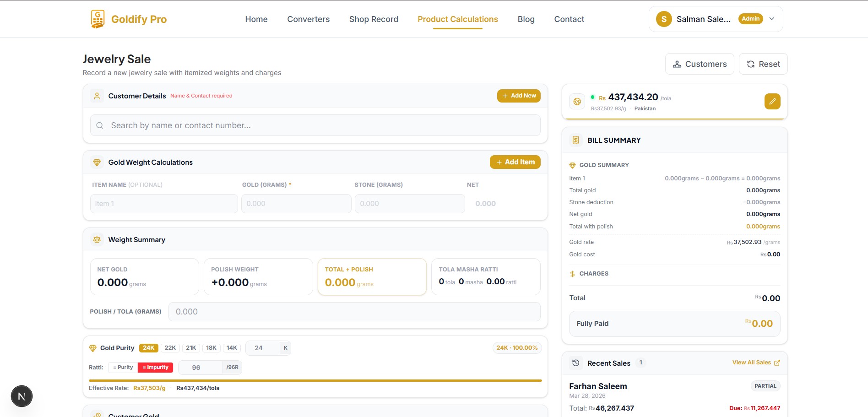868x417 pixels.
Task: Click the round N badge in the corner
Action: (22, 396)
